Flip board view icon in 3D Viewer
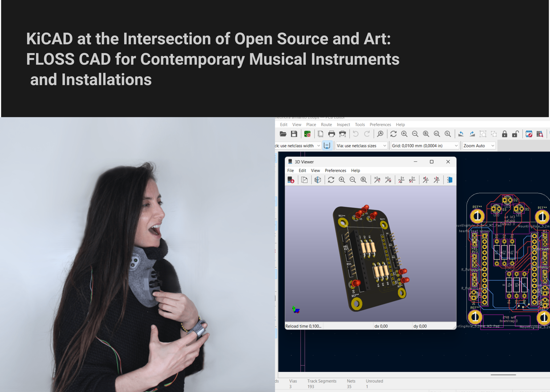The image size is (550, 392). (x=449, y=180)
